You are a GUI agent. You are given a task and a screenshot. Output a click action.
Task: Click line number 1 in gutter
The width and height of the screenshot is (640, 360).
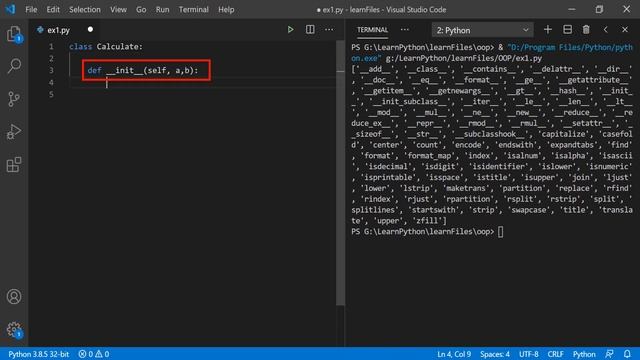[x=51, y=47]
